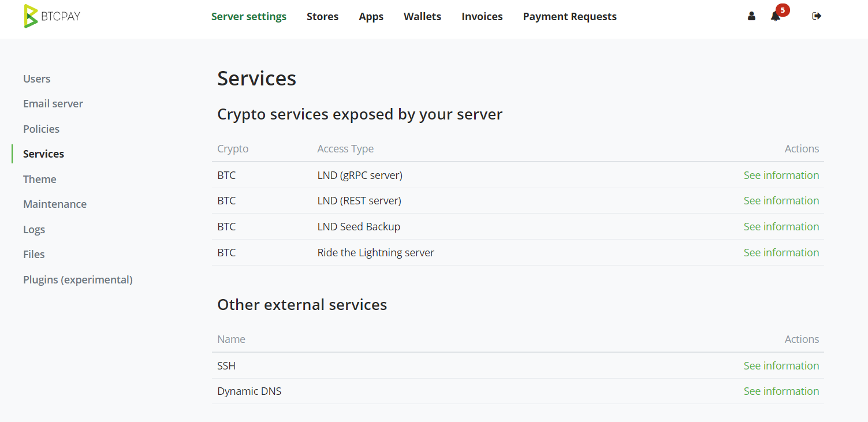Open the user account icon
The width and height of the screenshot is (868, 422).
click(751, 16)
